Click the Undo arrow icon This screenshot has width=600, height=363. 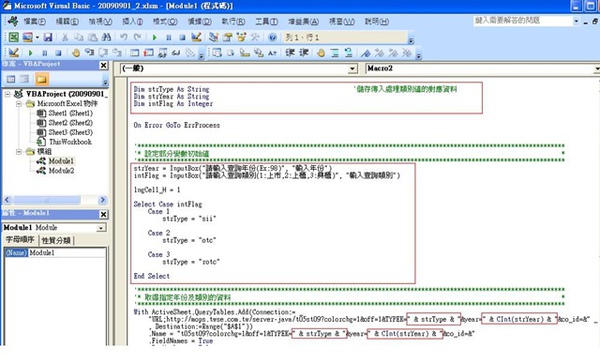[124, 37]
